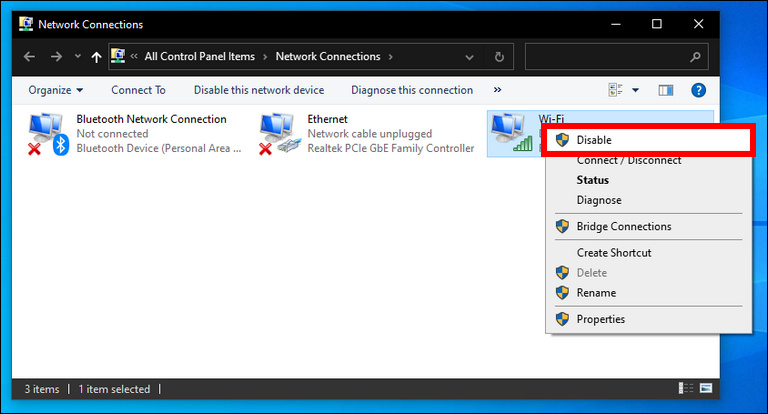768x414 pixels.
Task: Open the recent locations dropdown chevron
Action: click(78, 56)
